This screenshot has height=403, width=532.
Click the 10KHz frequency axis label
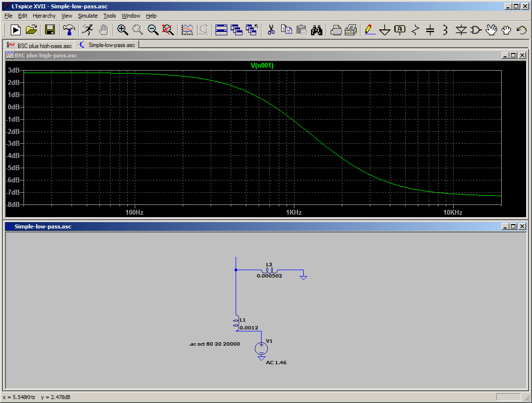tap(453, 213)
